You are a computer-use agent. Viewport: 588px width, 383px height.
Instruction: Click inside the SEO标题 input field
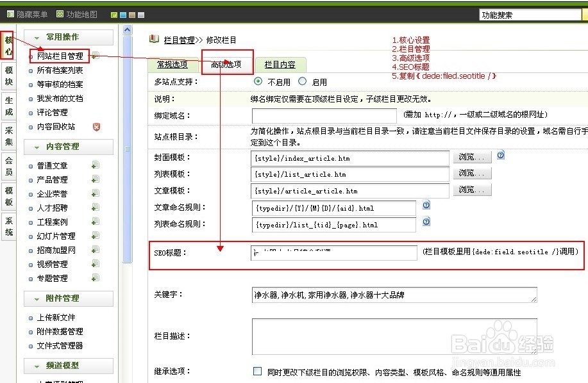333,253
